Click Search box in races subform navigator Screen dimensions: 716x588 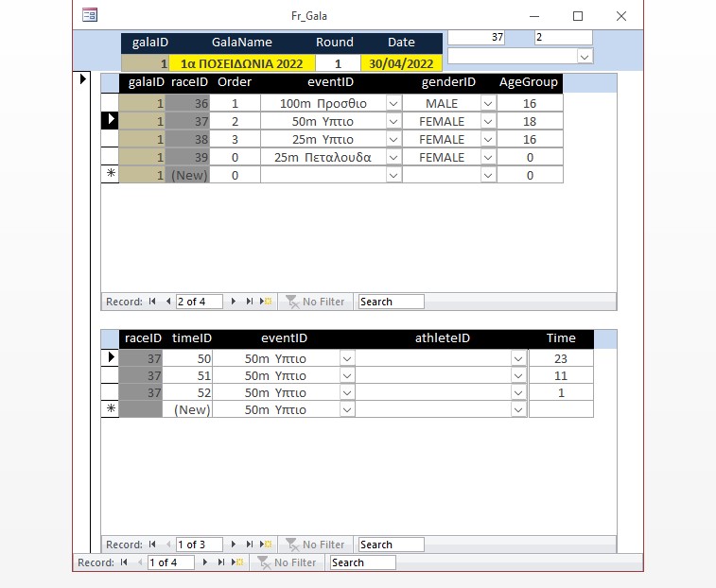391,302
